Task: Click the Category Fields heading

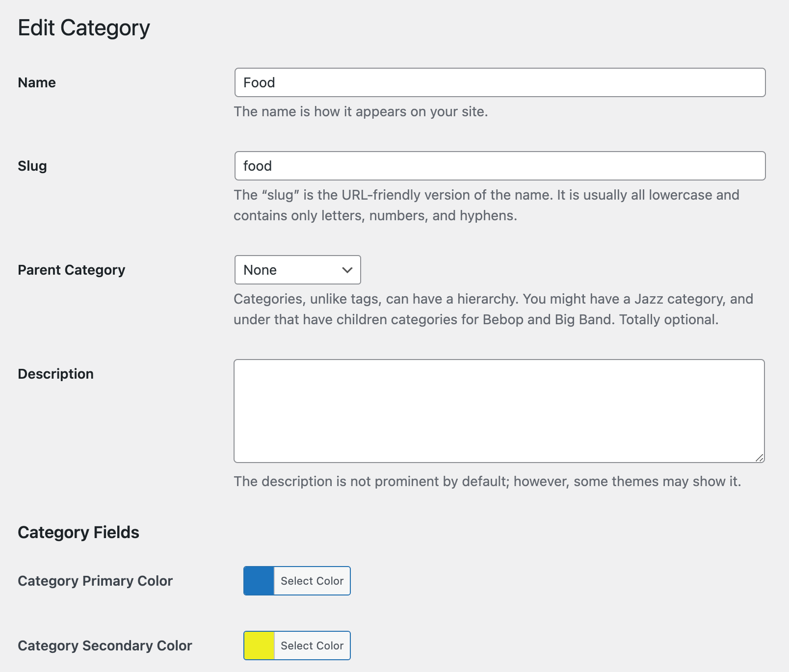Action: [79, 533]
